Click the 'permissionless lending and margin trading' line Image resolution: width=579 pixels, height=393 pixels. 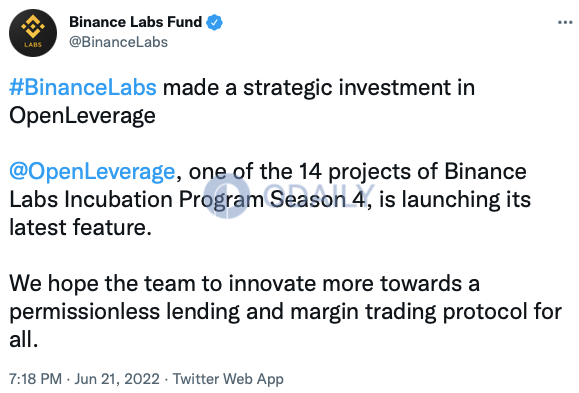[223, 312]
